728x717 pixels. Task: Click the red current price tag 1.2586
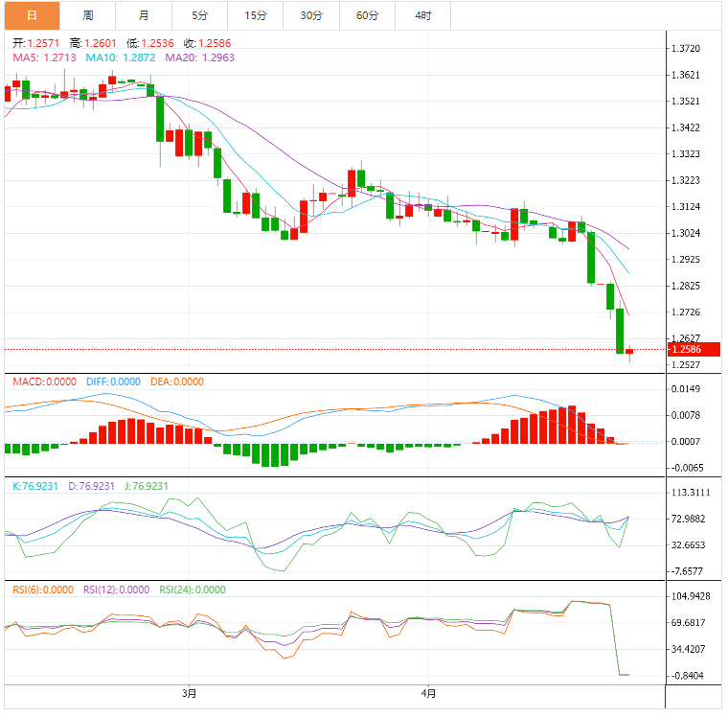coord(694,350)
